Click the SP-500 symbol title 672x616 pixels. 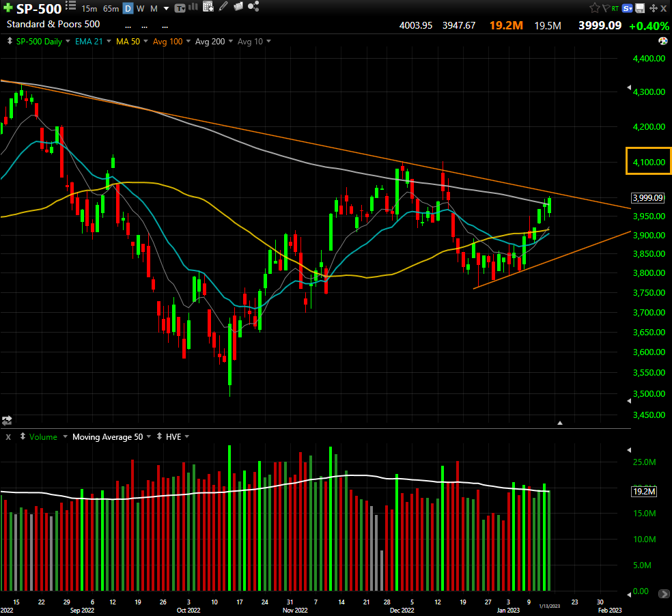[39, 9]
